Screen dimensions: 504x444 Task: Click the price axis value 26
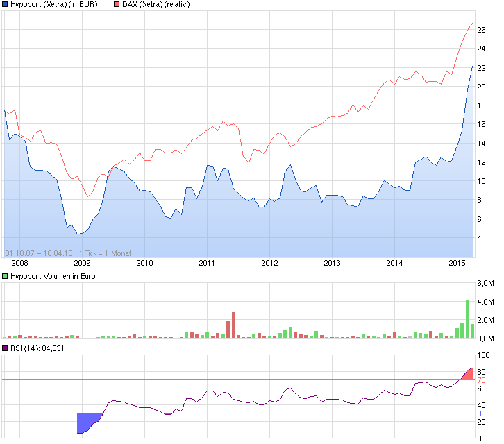[x=481, y=30]
